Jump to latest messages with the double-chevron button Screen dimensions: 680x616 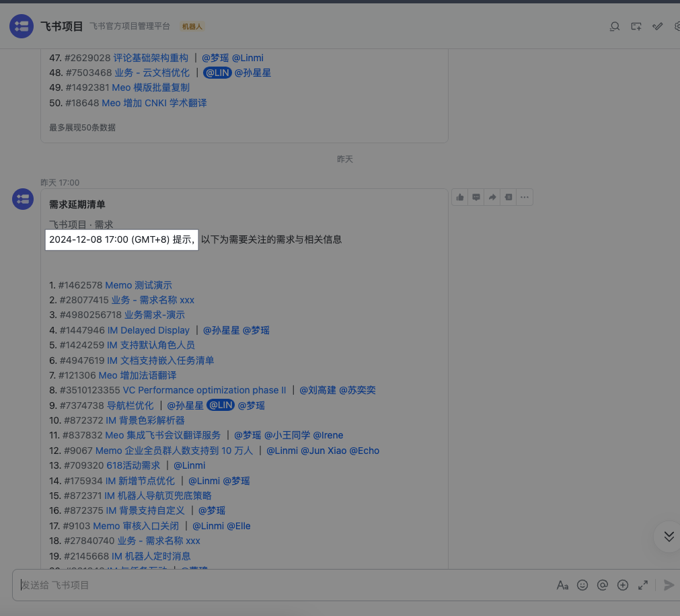[x=669, y=536]
